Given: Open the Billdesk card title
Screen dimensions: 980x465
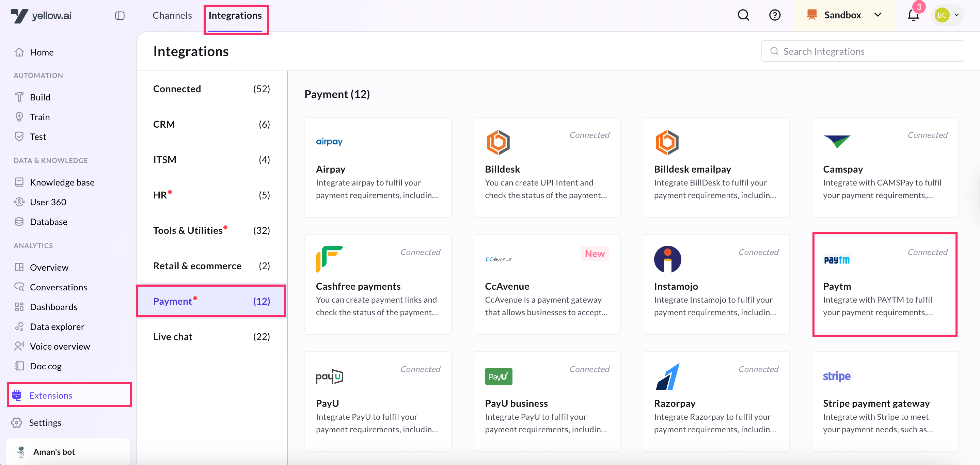Looking at the screenshot, I should click(502, 169).
